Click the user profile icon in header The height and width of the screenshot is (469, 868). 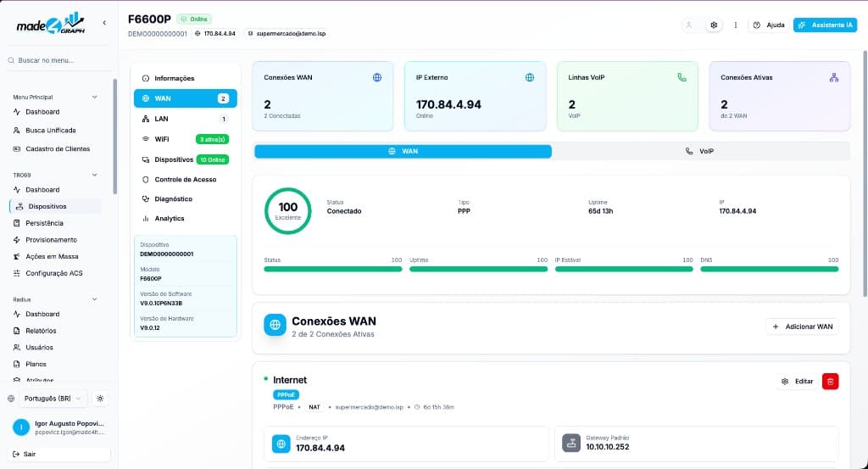pos(689,25)
